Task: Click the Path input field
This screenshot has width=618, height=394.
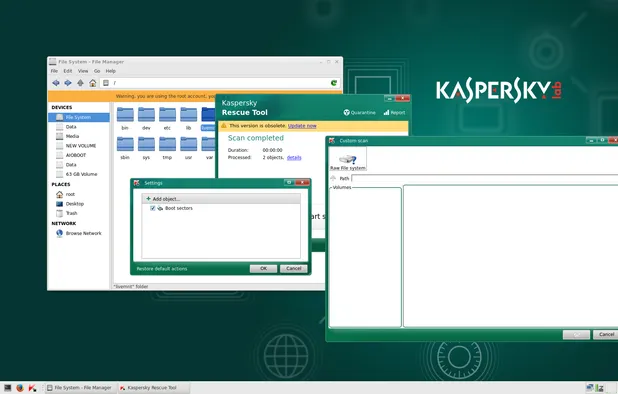Action: (x=484, y=178)
